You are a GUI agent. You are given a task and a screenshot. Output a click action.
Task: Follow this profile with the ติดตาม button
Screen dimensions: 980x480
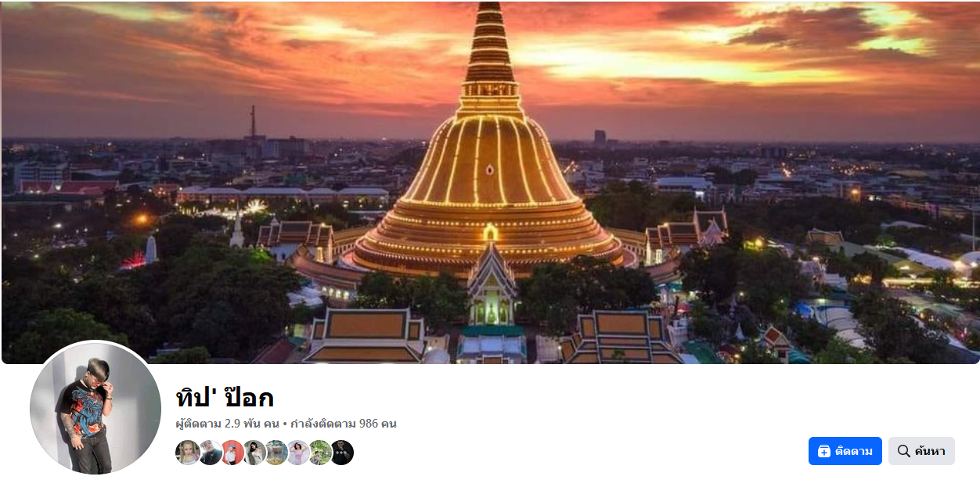coord(845,451)
